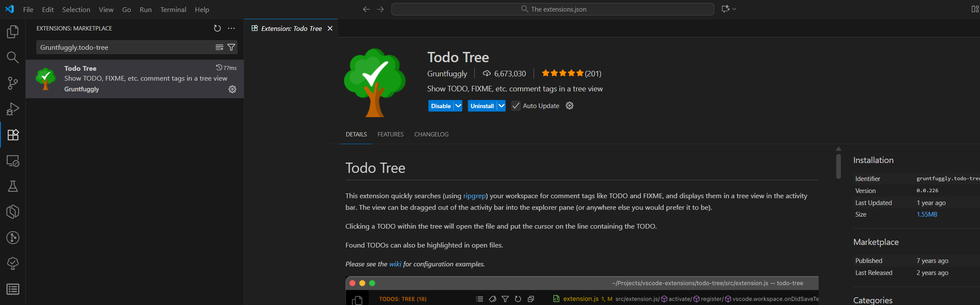Open the wiki link
Screen dimensions: 980x305
click(x=395, y=264)
